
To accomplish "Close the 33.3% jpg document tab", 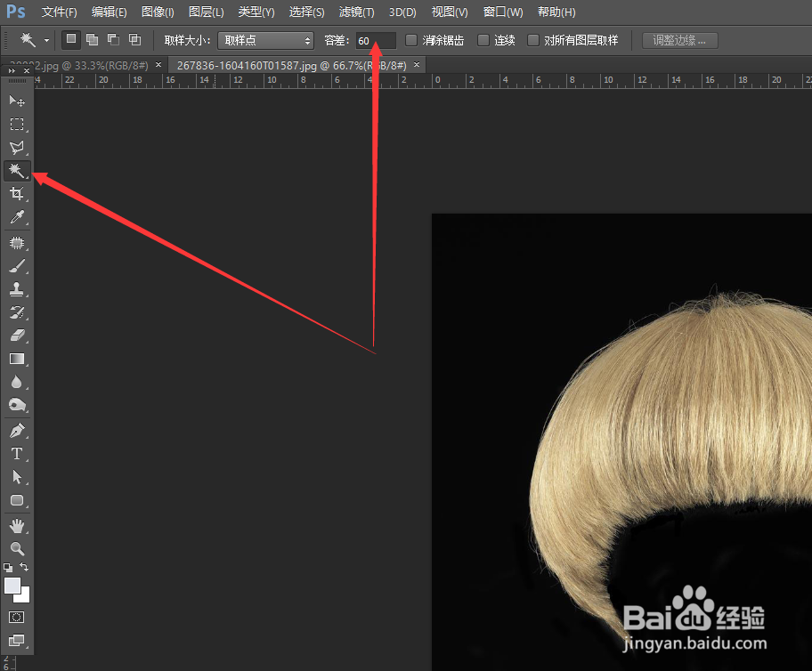I will pyautogui.click(x=158, y=65).
